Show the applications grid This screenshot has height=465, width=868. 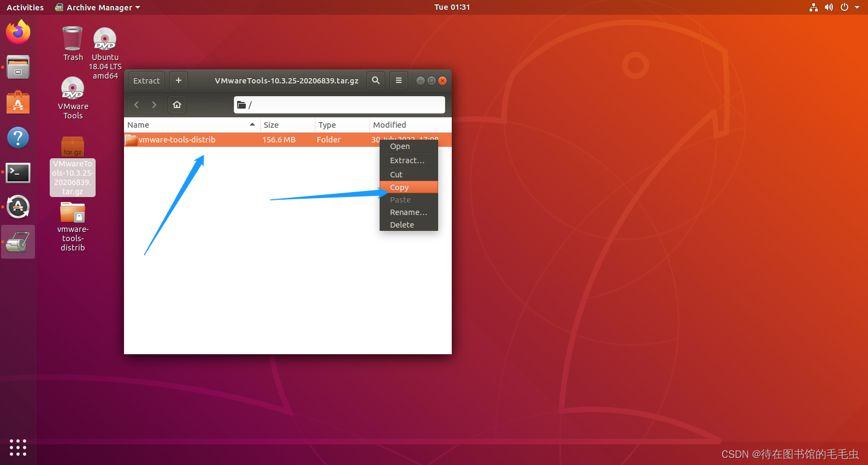point(18,448)
